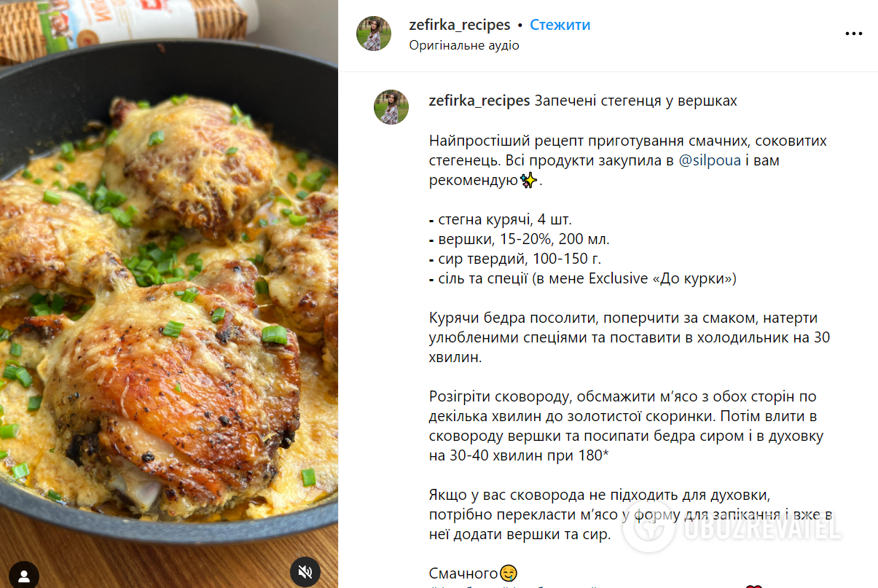This screenshot has height=588, width=878.
Task: Open the zefirka_recipes username in the post header
Action: point(460,25)
